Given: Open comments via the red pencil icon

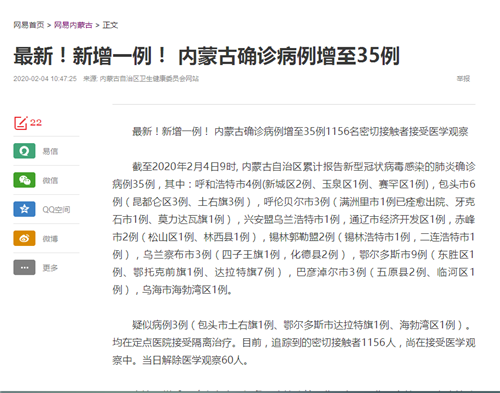Looking at the screenshot, I should [x=20, y=123].
